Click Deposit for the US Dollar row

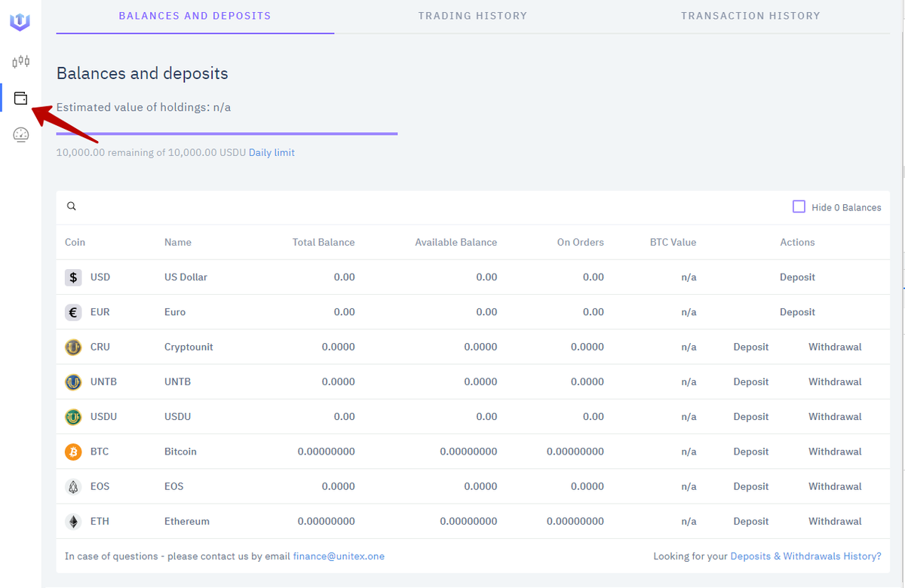[x=797, y=277]
